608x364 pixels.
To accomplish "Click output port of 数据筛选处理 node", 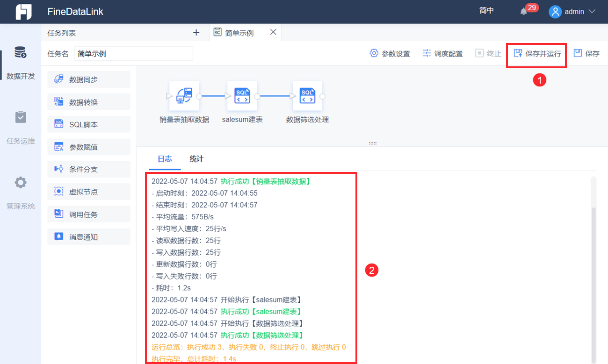I will [x=322, y=96].
